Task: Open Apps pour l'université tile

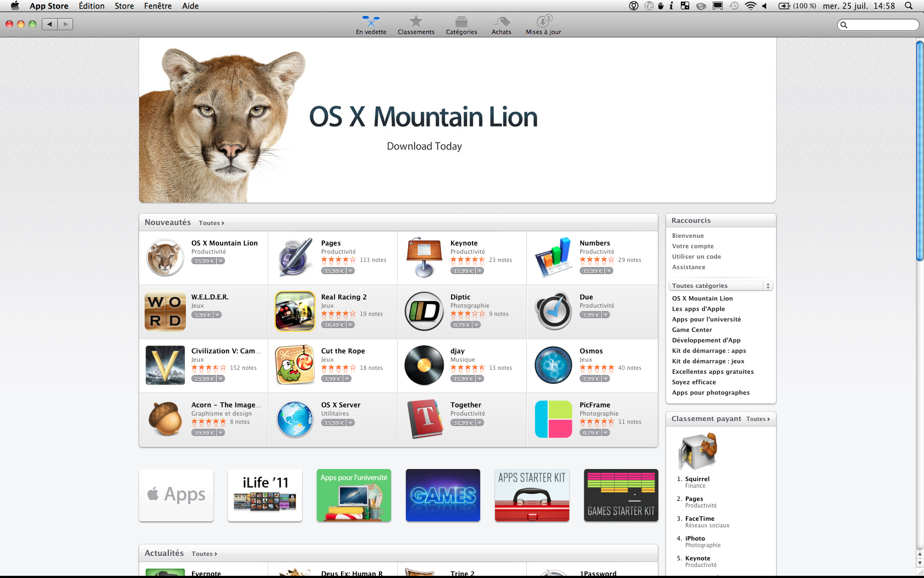Action: coord(354,495)
